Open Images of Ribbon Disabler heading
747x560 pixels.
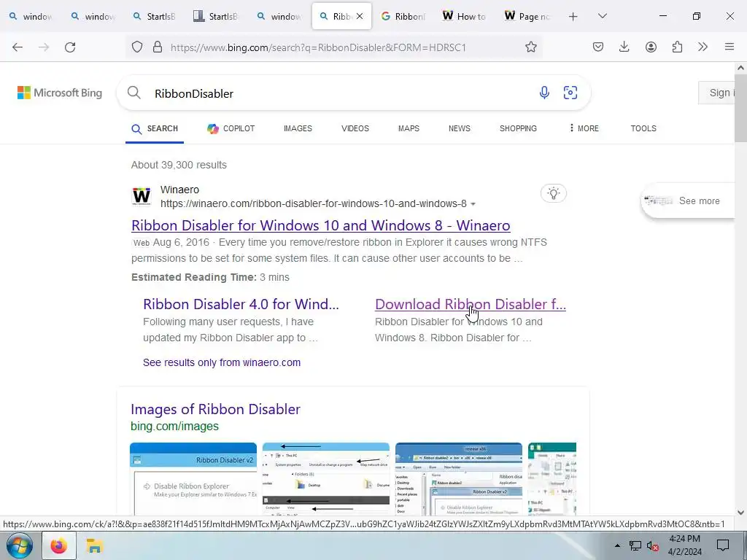coord(215,409)
